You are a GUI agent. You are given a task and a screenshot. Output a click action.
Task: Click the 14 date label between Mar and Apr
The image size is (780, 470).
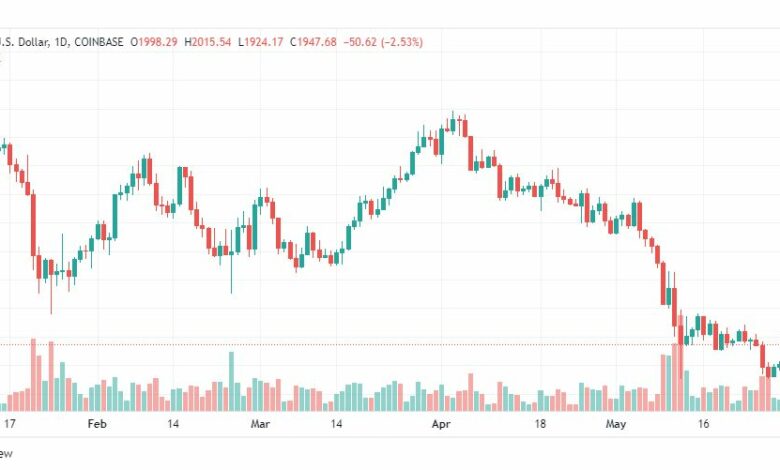pos(337,424)
